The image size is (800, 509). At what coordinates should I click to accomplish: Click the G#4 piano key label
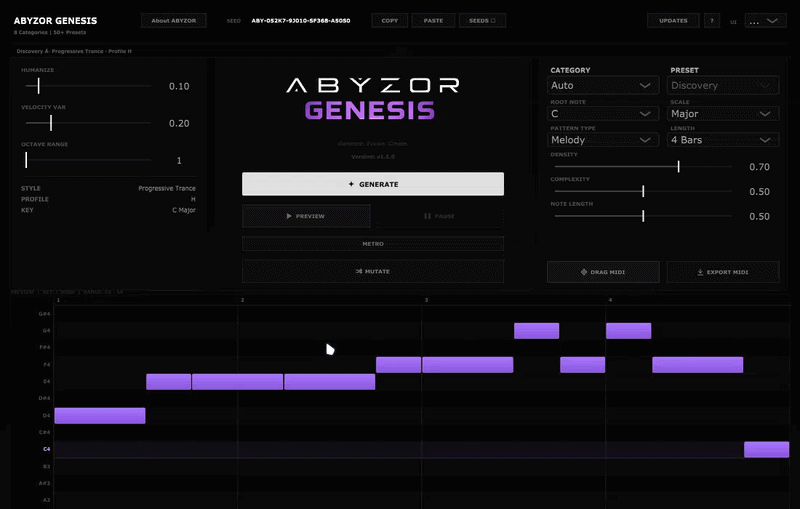point(44,314)
